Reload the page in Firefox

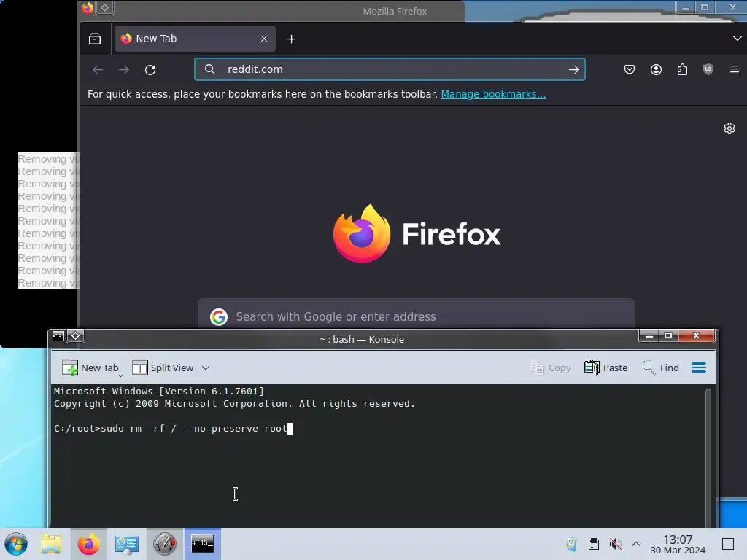point(150,69)
